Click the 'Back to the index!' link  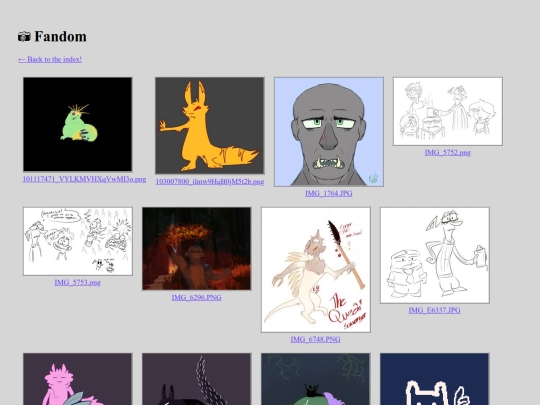50,59
